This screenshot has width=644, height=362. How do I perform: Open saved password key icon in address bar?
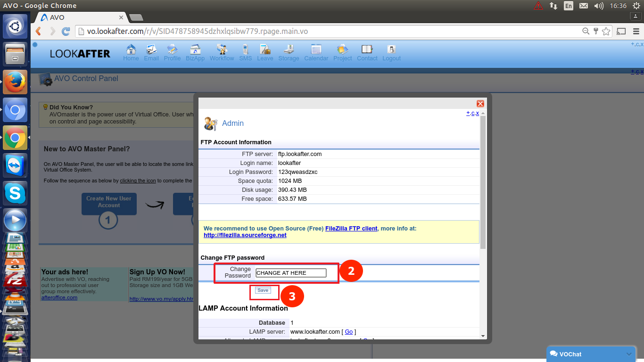(596, 32)
